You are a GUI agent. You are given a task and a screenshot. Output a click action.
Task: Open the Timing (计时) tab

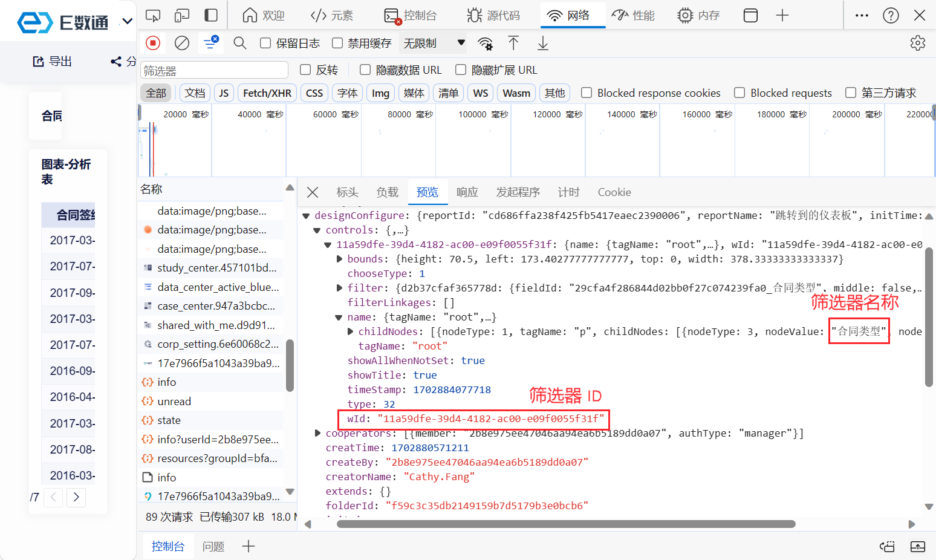tap(569, 192)
